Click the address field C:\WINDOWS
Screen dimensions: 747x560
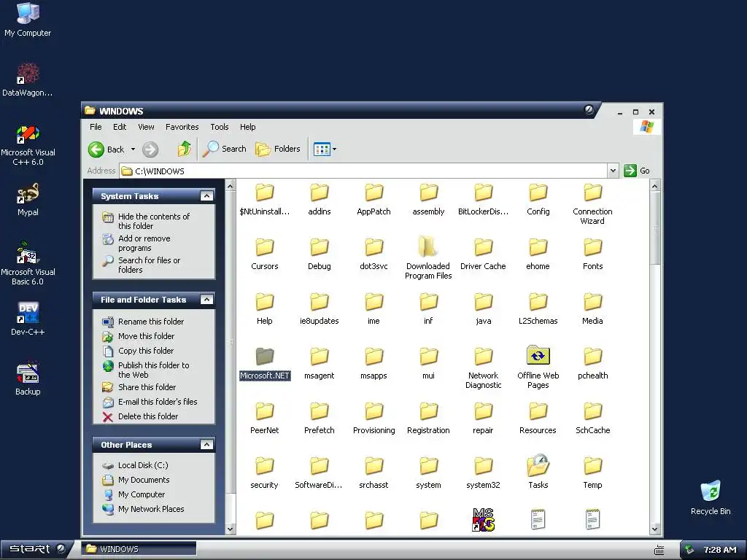pyautogui.click(x=364, y=171)
